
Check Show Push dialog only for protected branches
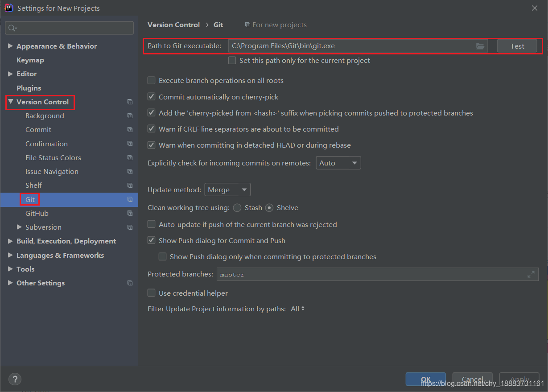(x=162, y=256)
